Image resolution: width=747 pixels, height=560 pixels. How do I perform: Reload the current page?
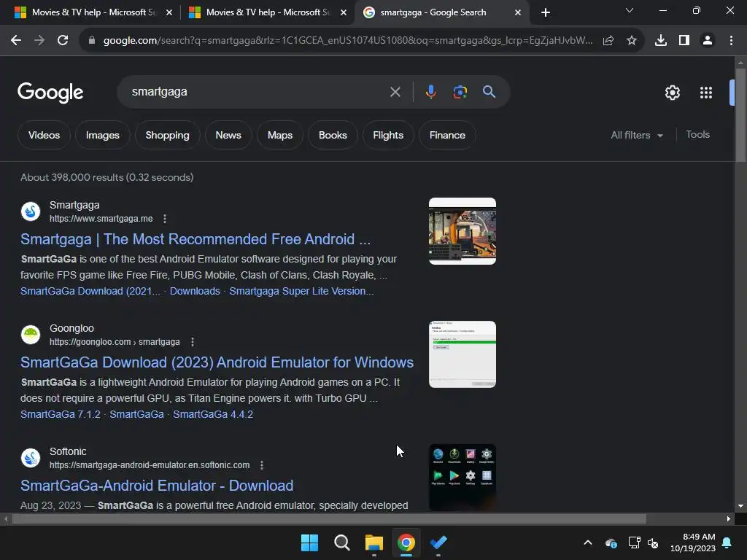[x=63, y=41]
